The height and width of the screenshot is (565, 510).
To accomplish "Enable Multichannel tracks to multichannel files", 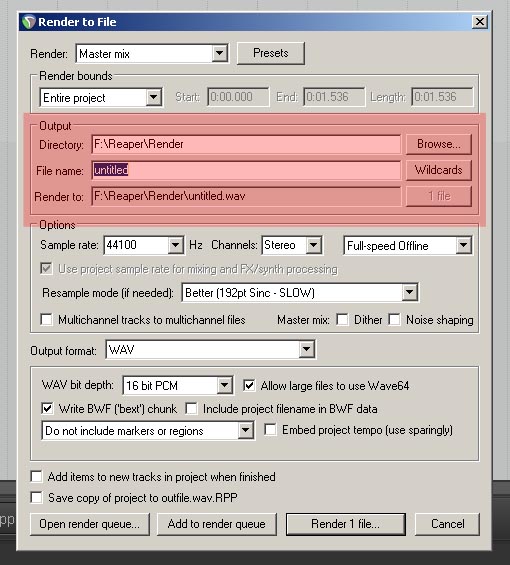I will tap(46, 320).
